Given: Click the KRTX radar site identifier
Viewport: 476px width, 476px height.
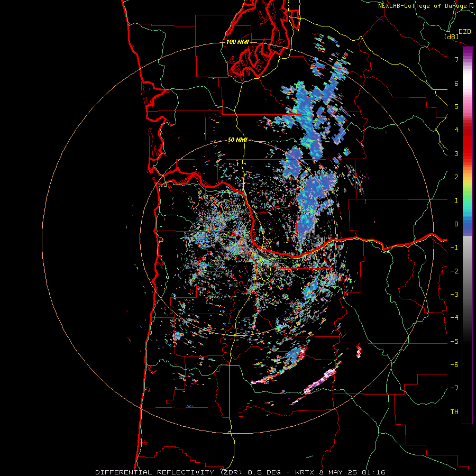Looking at the screenshot, I should [305, 472].
